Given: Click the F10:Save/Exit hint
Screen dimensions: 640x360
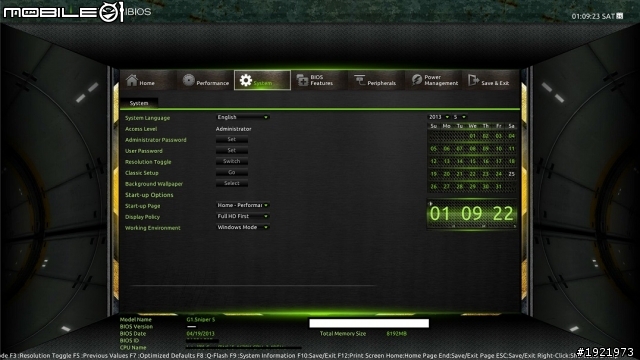Looking at the screenshot, I should click(316, 356).
